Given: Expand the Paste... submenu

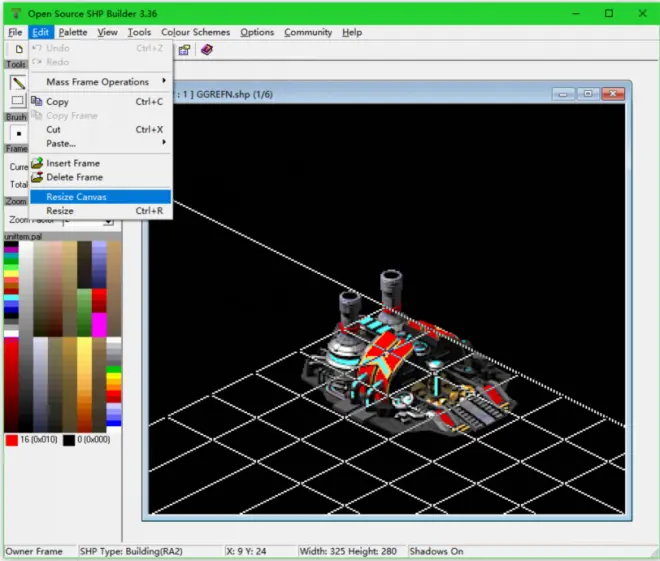Looking at the screenshot, I should point(101,144).
